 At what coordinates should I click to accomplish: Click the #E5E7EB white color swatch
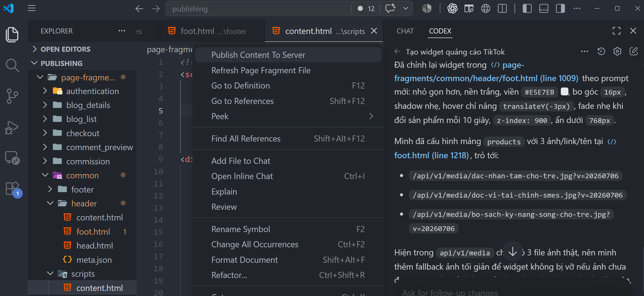564,92
